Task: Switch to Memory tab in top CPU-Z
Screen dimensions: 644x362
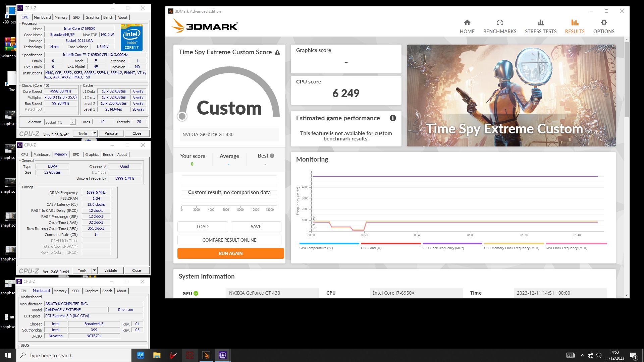Action: [61, 17]
